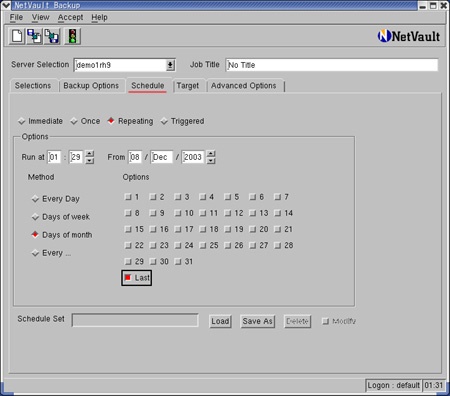This screenshot has width=450, height=396.
Task: Click the third toolbar icon with the teal monitors
Action: 52,36
